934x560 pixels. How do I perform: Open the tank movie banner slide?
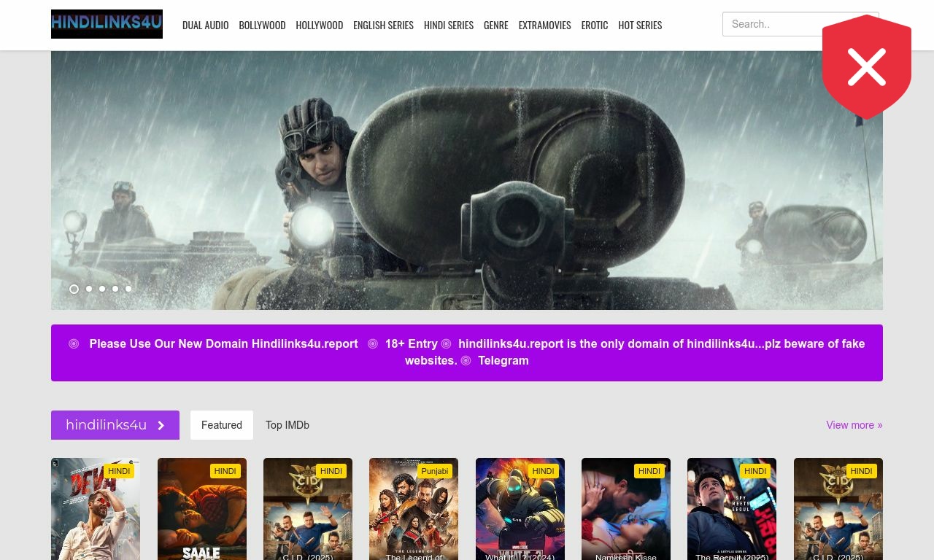[467, 180]
